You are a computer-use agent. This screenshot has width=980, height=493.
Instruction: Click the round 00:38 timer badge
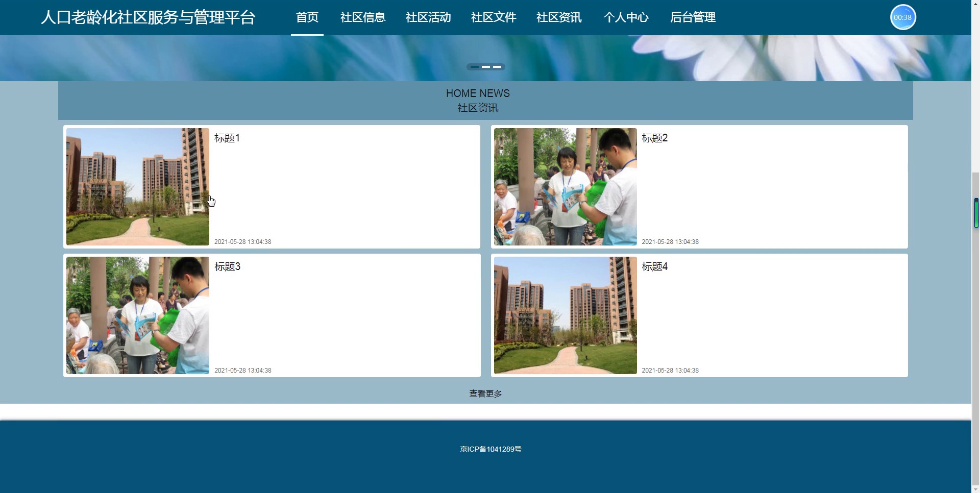point(903,17)
